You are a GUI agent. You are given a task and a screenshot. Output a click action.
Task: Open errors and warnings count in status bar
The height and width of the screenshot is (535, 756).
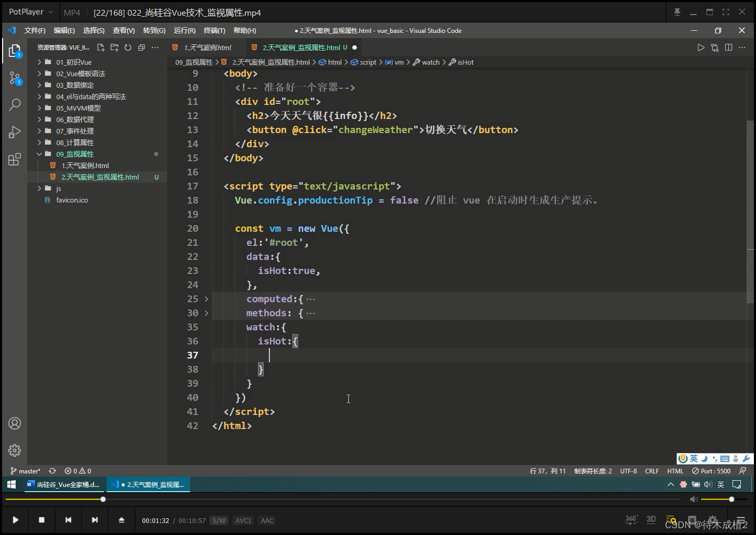pyautogui.click(x=78, y=471)
